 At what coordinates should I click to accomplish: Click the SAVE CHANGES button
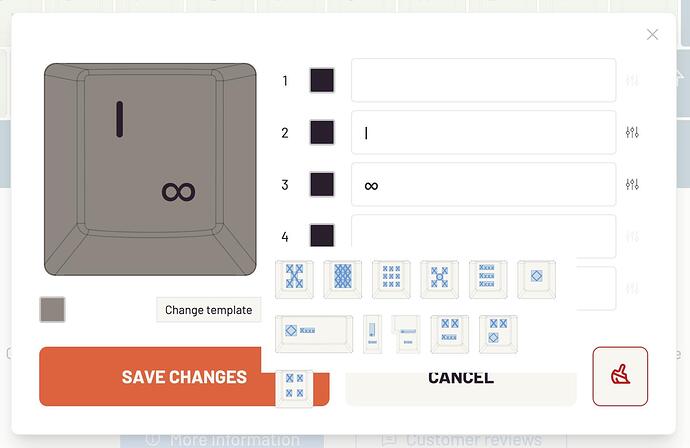184,376
